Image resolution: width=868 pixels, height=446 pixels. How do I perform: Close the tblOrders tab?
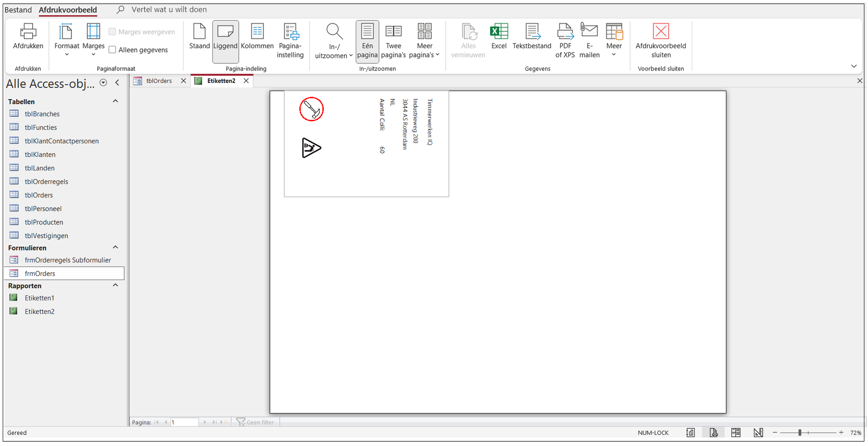pyautogui.click(x=184, y=81)
